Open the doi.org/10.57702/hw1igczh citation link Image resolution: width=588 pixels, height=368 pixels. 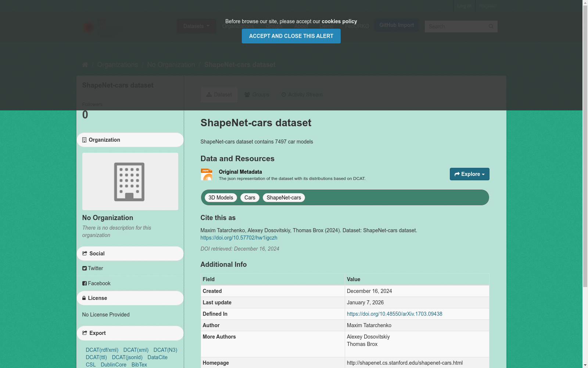(239, 238)
